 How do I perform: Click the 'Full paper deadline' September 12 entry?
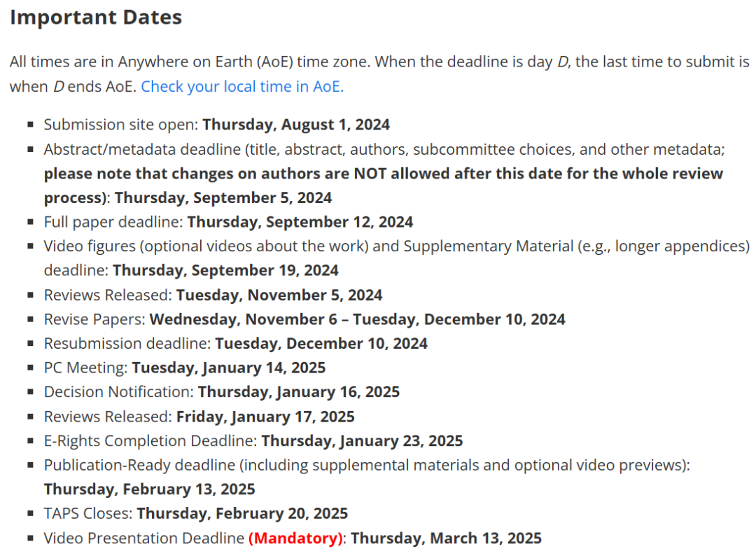click(228, 222)
